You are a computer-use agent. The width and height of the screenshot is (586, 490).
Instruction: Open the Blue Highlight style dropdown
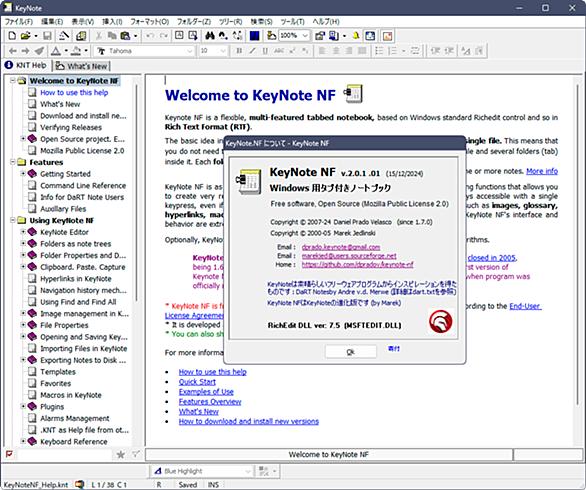tap(248, 471)
